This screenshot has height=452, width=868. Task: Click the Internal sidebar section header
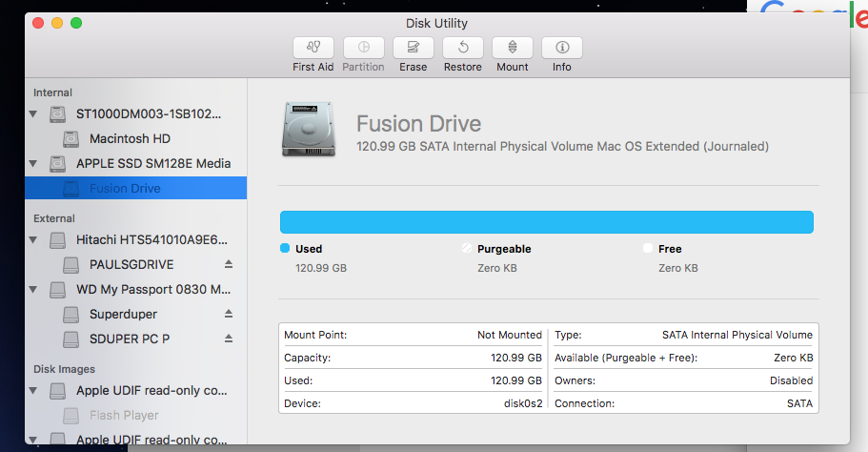[52, 92]
